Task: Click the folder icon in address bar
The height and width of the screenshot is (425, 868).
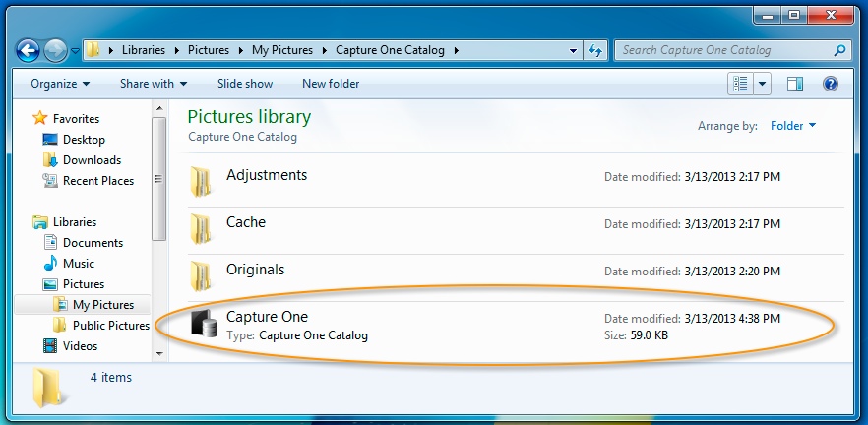Action: [93, 50]
